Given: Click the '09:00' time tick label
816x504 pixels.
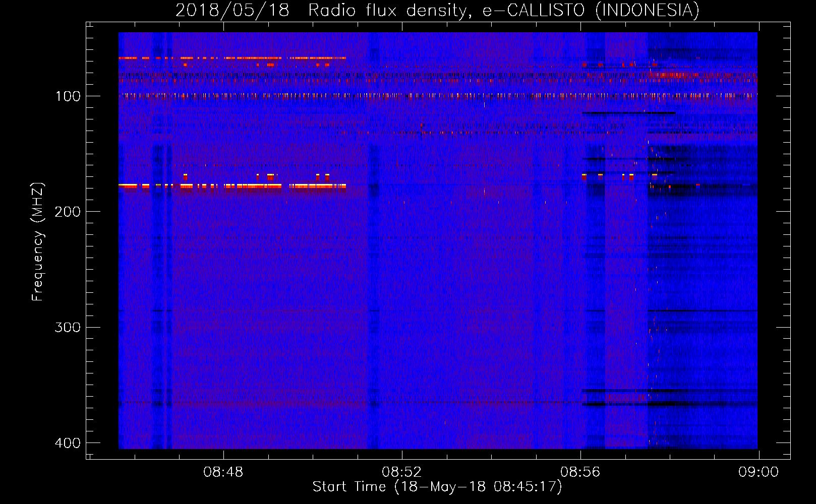Looking at the screenshot, I should [759, 472].
